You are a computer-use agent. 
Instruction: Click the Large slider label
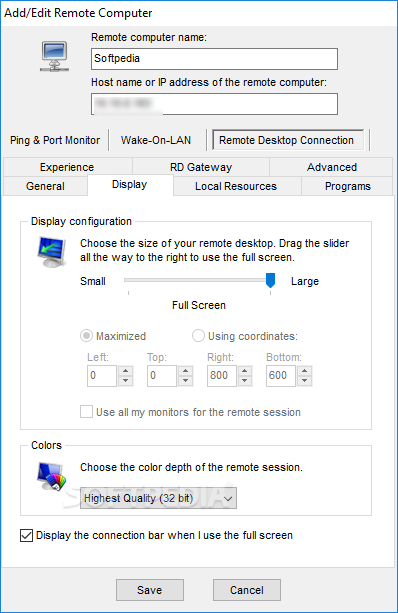pyautogui.click(x=305, y=281)
